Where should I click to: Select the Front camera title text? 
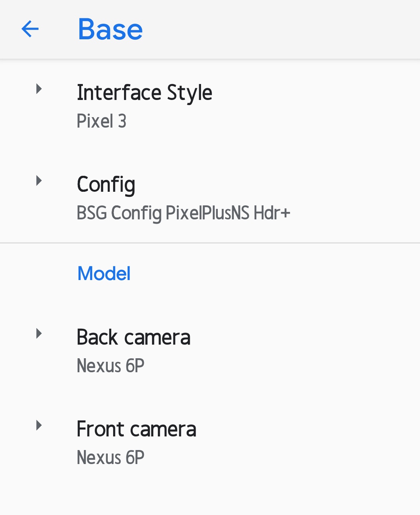[x=136, y=429]
